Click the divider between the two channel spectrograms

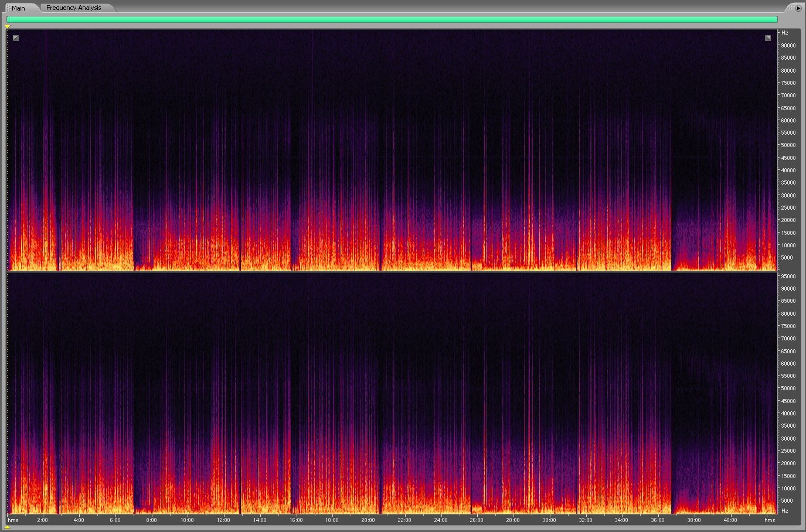[x=392, y=271]
